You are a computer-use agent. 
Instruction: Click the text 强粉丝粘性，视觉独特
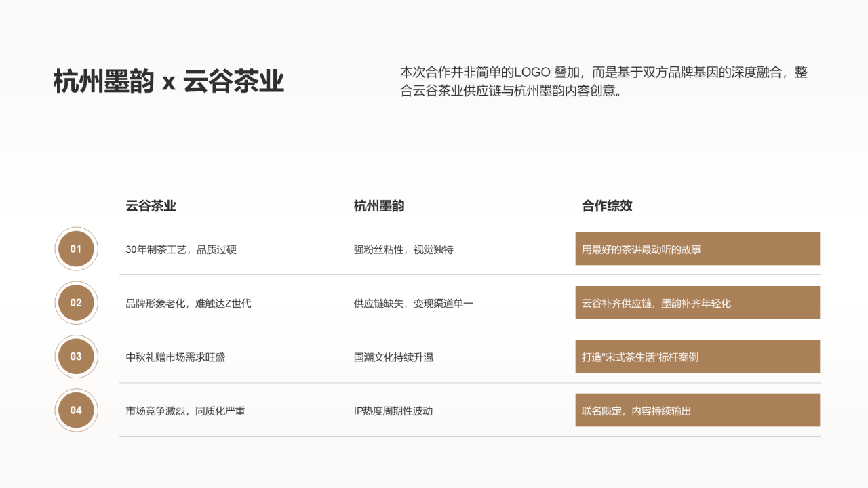405,249
